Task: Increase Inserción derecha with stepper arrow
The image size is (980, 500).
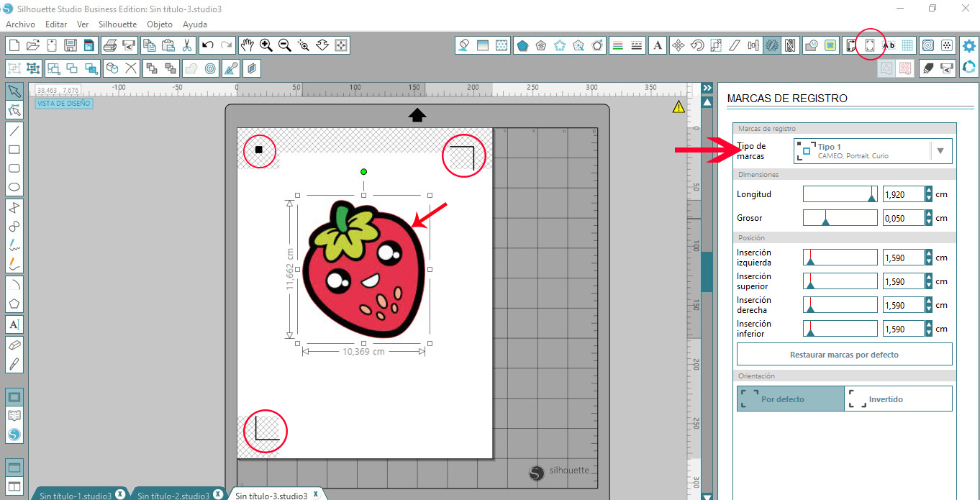Action: coord(929,301)
